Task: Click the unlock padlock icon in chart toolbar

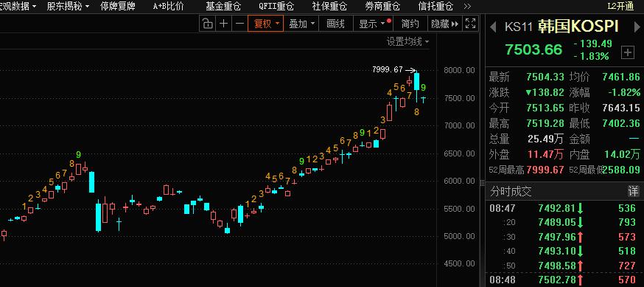Action: pos(208,24)
